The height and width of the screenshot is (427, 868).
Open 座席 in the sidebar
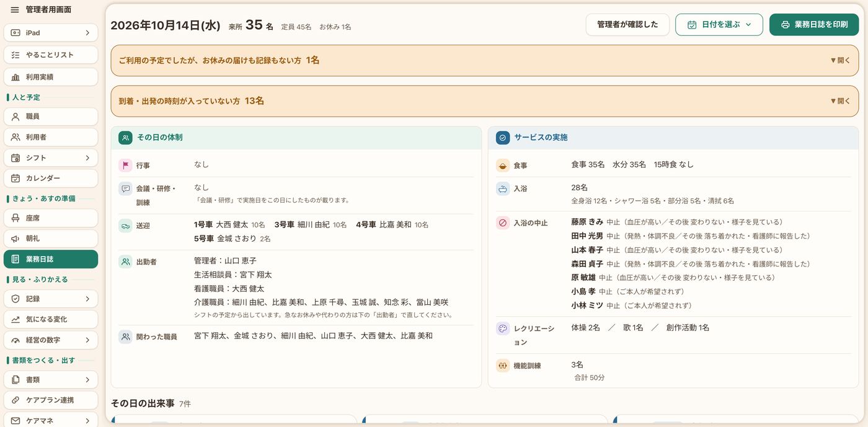(51, 218)
